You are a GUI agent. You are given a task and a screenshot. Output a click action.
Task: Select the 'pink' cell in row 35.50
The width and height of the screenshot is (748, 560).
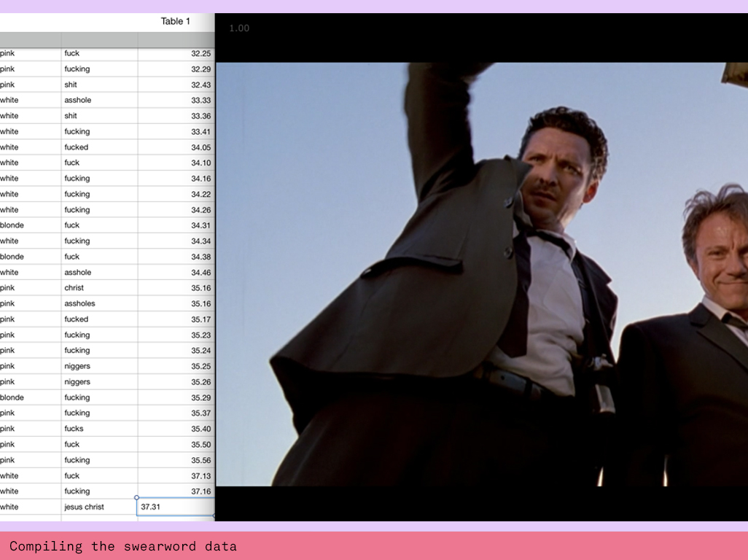click(30, 445)
